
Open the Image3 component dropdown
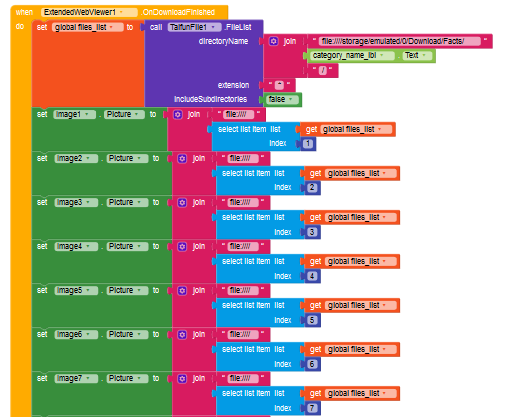76,202
